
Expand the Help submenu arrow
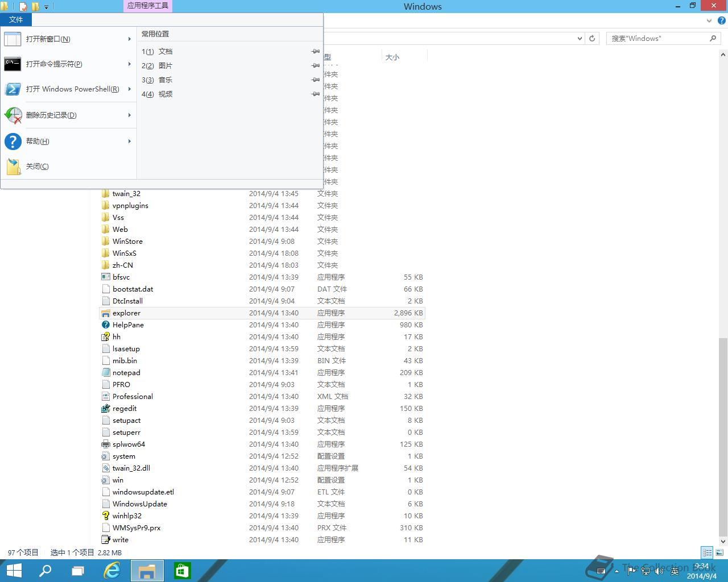tap(130, 142)
